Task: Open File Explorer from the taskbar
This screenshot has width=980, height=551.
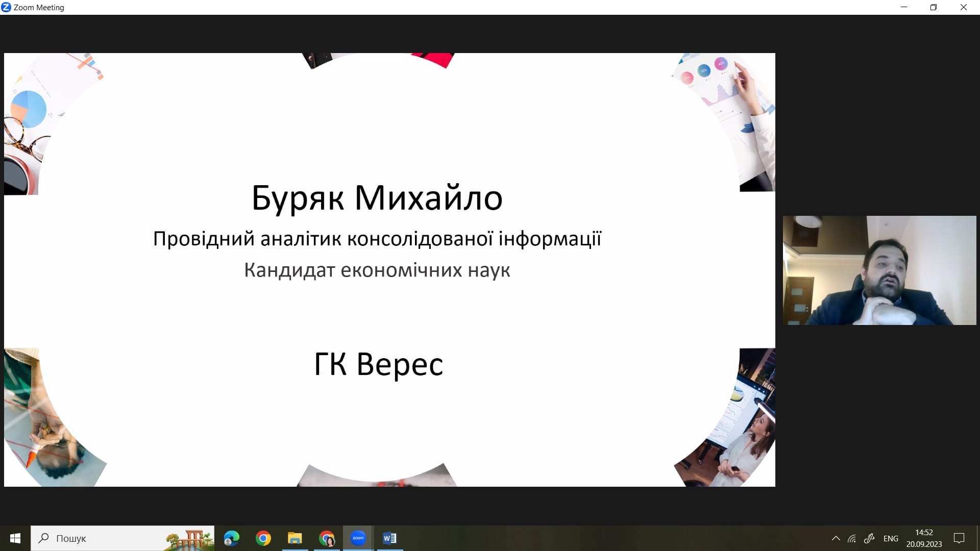Action: [295, 538]
